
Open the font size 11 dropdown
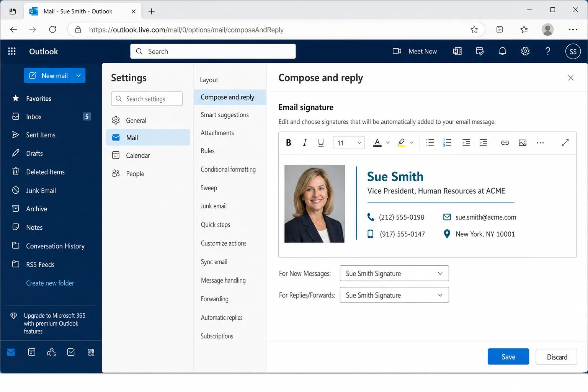pos(349,143)
